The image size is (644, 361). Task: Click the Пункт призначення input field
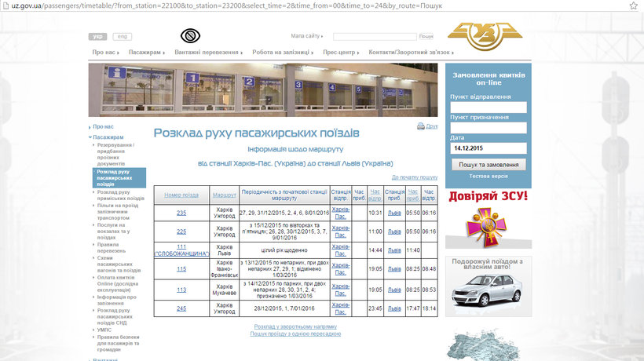pos(488,128)
